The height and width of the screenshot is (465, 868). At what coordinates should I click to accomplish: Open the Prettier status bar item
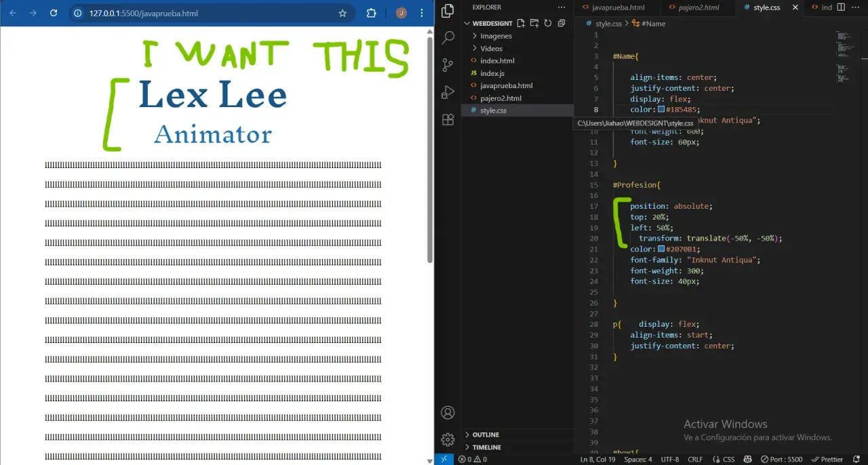(x=827, y=460)
